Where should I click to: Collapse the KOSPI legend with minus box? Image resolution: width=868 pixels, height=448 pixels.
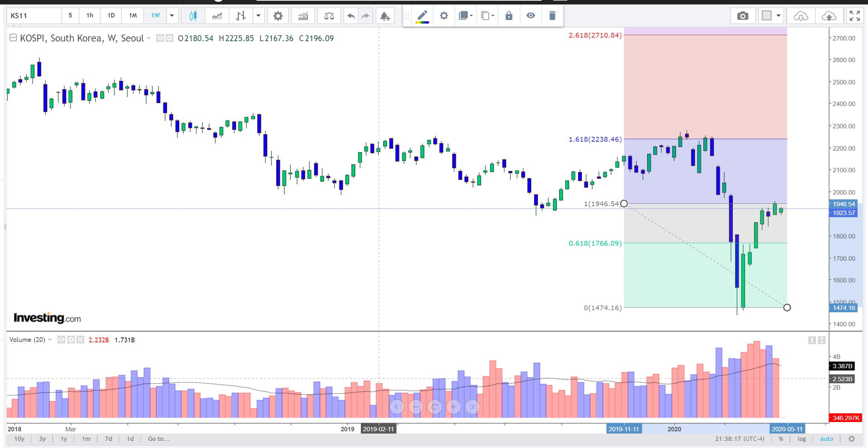click(13, 37)
